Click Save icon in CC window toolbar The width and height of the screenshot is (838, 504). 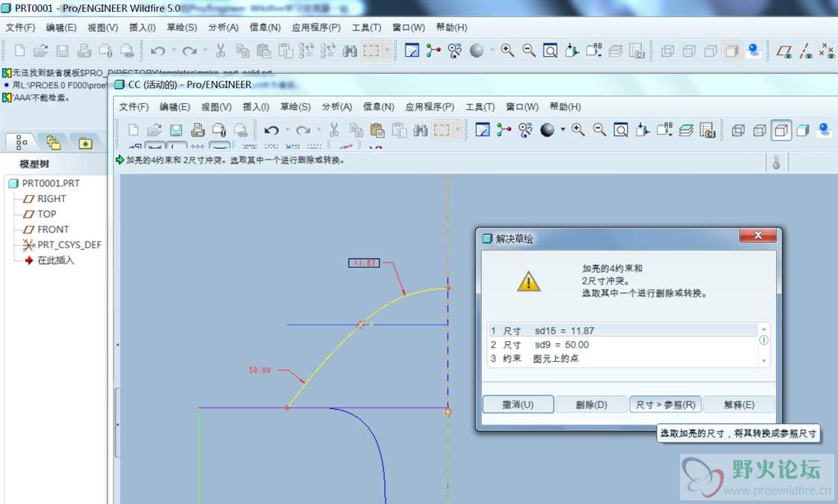(x=176, y=129)
